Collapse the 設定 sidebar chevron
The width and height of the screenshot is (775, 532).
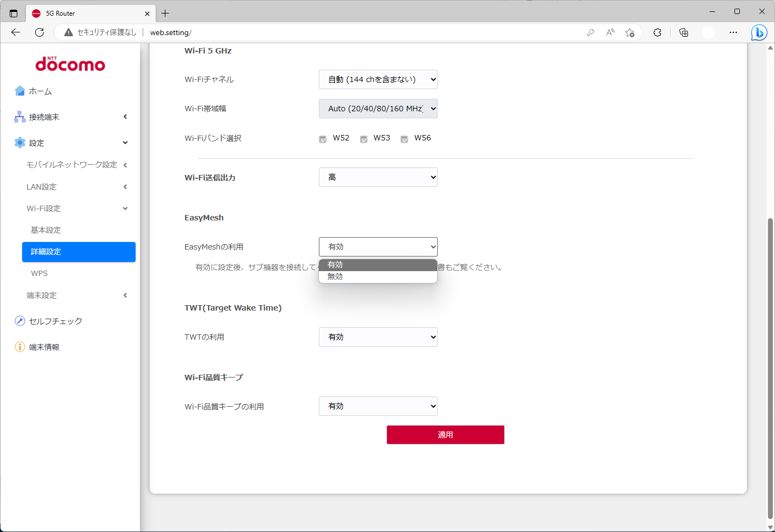(125, 143)
